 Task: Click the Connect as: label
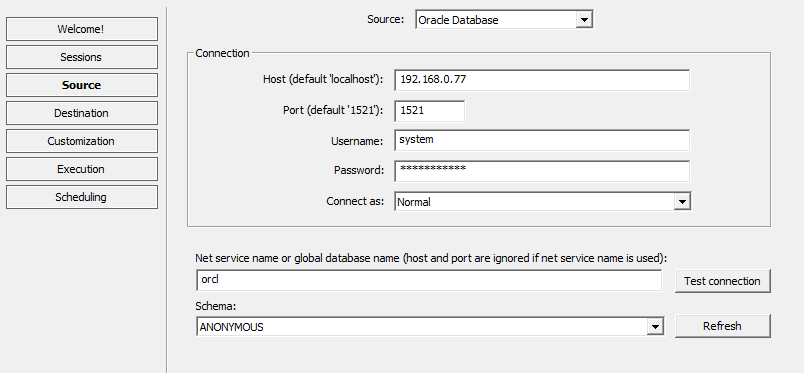click(x=355, y=201)
